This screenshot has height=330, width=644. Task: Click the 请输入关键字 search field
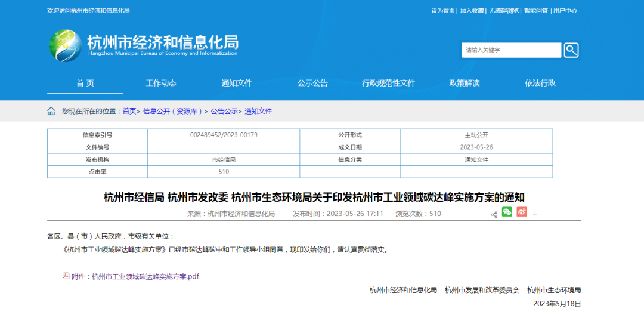[x=511, y=50]
